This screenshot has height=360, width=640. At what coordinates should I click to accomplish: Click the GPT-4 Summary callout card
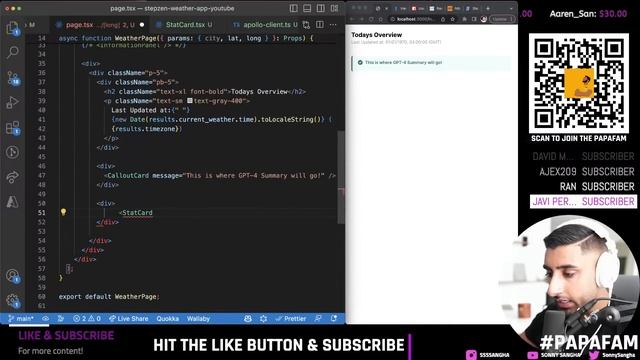click(x=431, y=63)
